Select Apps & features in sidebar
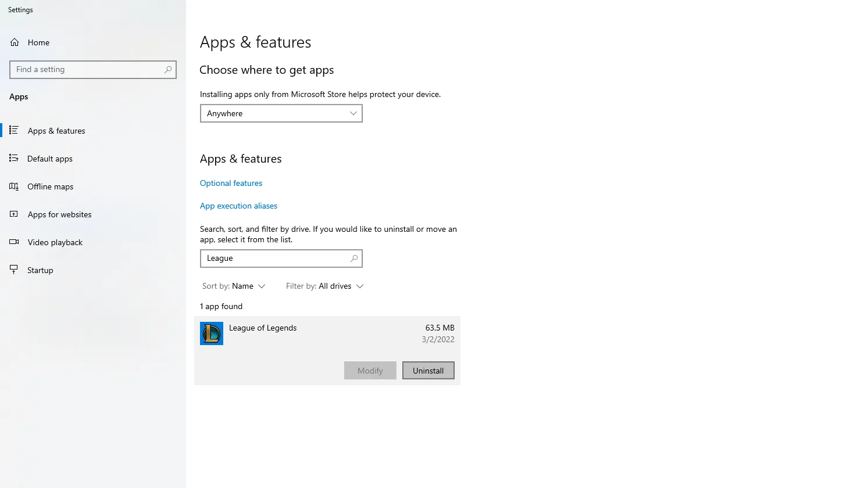Image resolution: width=868 pixels, height=488 pixels. click(56, 131)
